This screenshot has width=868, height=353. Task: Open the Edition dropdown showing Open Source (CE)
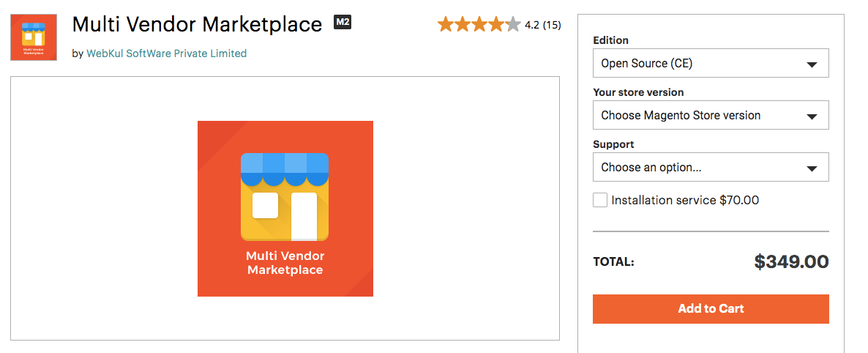(711, 63)
